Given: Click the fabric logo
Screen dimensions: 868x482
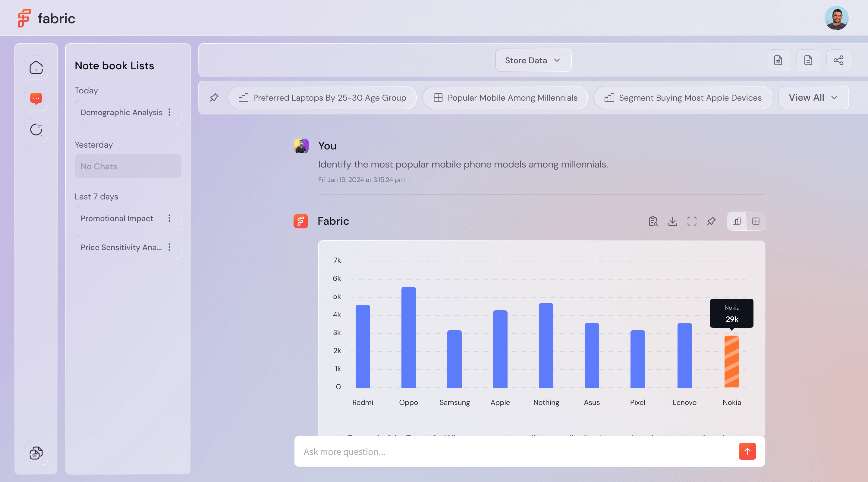Looking at the screenshot, I should click(x=46, y=18).
